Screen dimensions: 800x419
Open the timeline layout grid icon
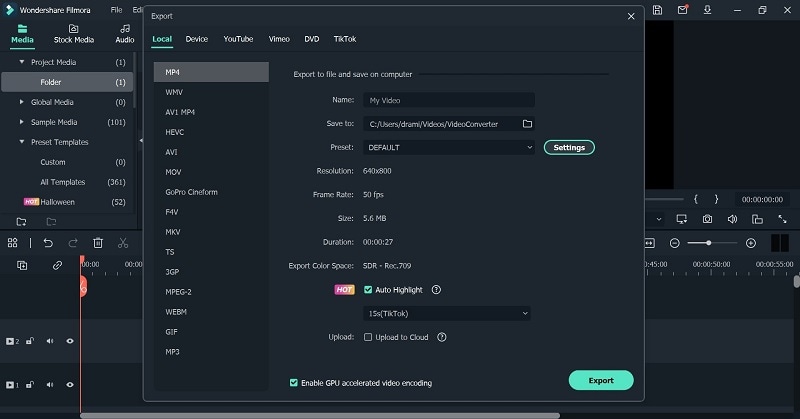pyautogui.click(x=13, y=243)
